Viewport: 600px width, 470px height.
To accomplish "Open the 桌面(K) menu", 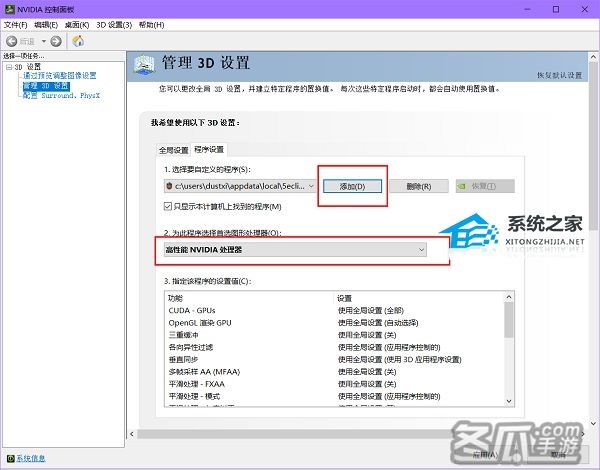I will coord(77,25).
